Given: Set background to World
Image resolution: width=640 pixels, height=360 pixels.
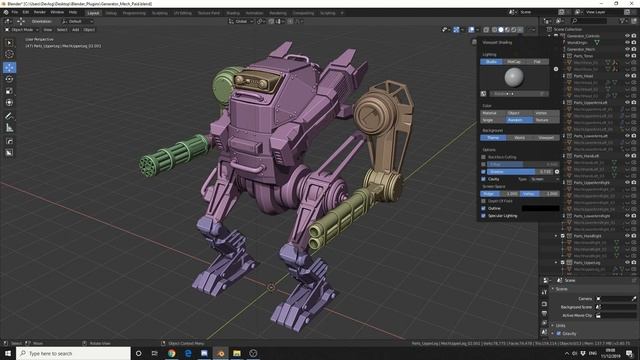Looking at the screenshot, I should pyautogui.click(x=520, y=138).
